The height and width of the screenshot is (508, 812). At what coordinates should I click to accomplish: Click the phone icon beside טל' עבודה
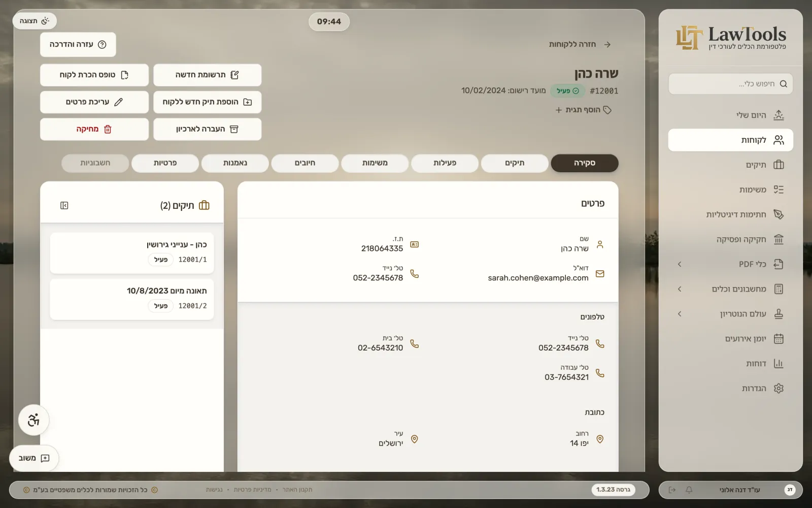point(600,373)
